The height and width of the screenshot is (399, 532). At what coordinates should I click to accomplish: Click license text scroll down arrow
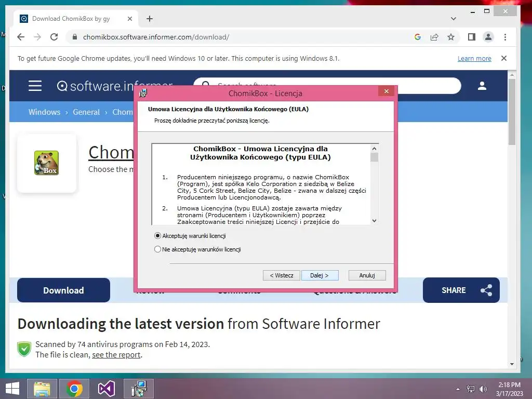click(374, 220)
